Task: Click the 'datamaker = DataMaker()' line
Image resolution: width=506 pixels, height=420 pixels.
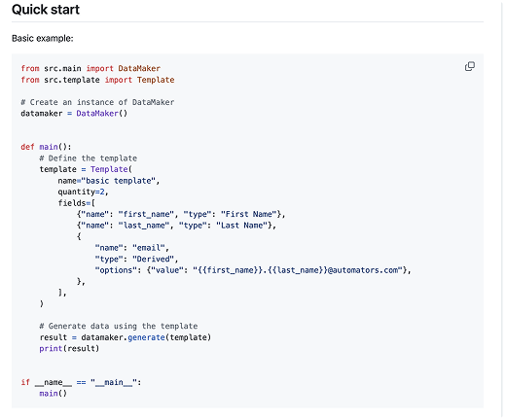Action: (74, 114)
